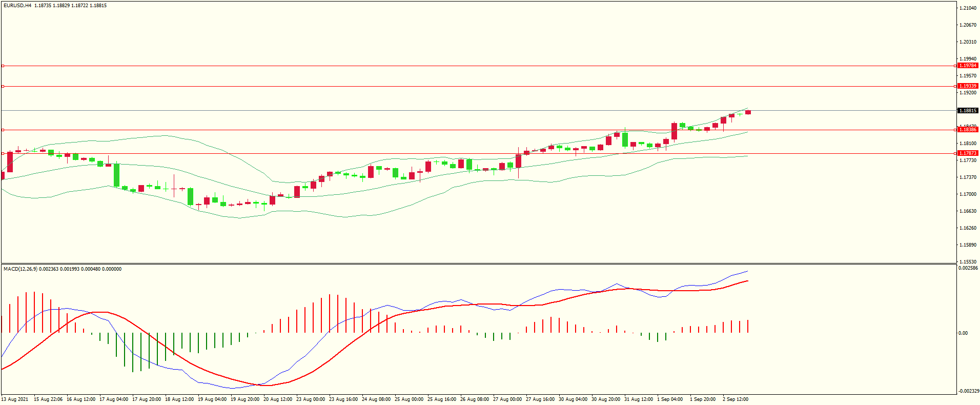Click the 24 Aug 08:00 time label
The image size is (980, 405).
[376, 399]
